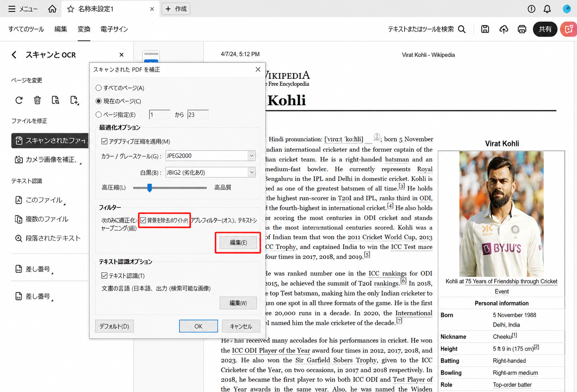This screenshot has height=392, width=577.
Task: Close the スキャンと OCR panel
Action: coord(121,55)
